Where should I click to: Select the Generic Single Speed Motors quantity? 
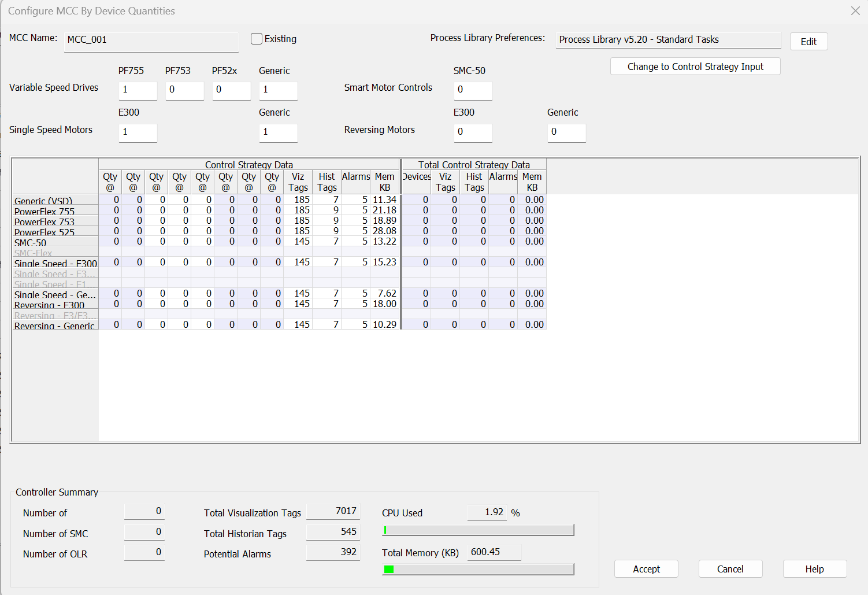(x=279, y=133)
